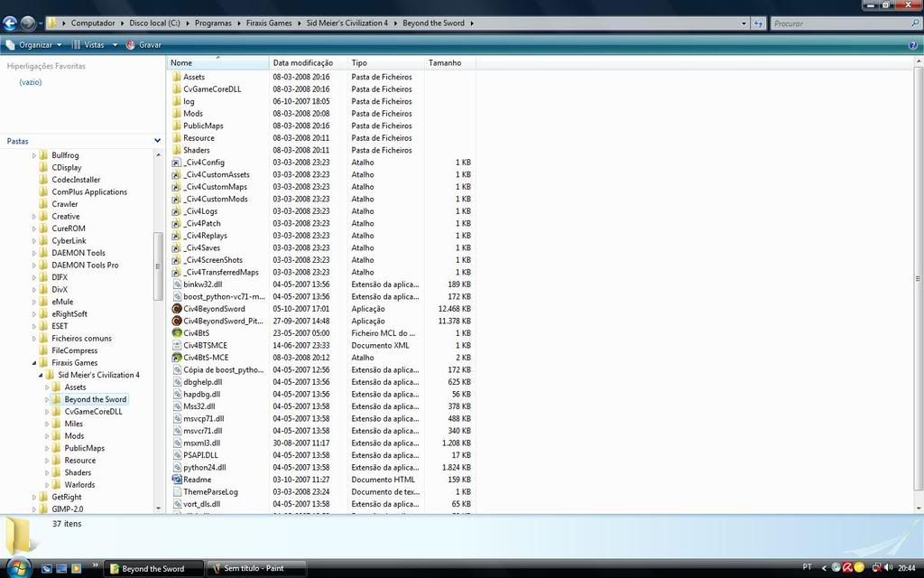
Task: Select the Mods folder icon in file list
Action: tap(176, 113)
